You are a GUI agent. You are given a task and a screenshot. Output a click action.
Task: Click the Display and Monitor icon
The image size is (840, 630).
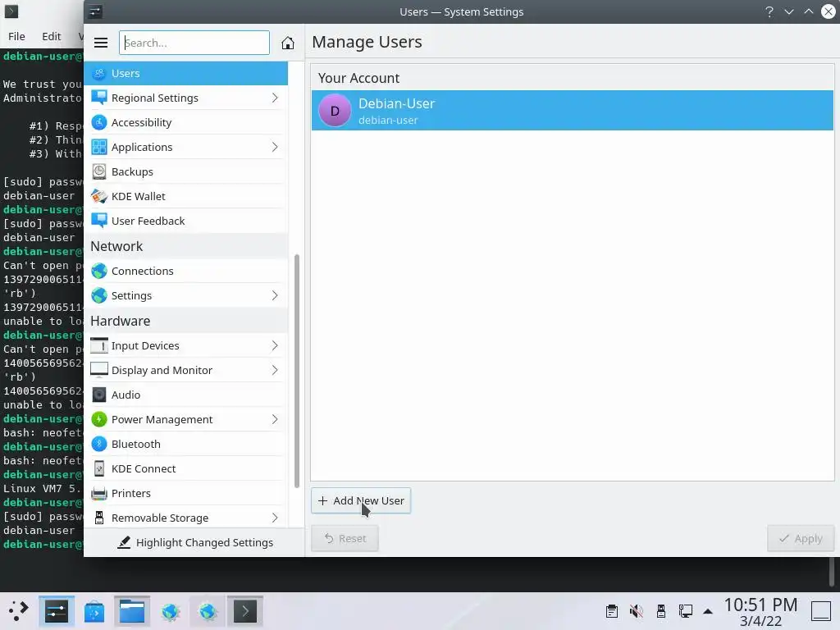tap(99, 370)
